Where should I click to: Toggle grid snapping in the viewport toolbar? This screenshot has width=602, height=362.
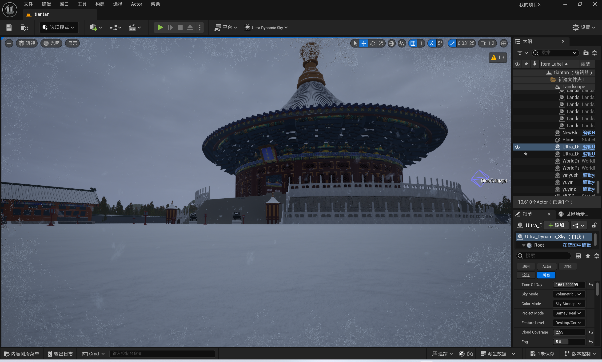[413, 43]
